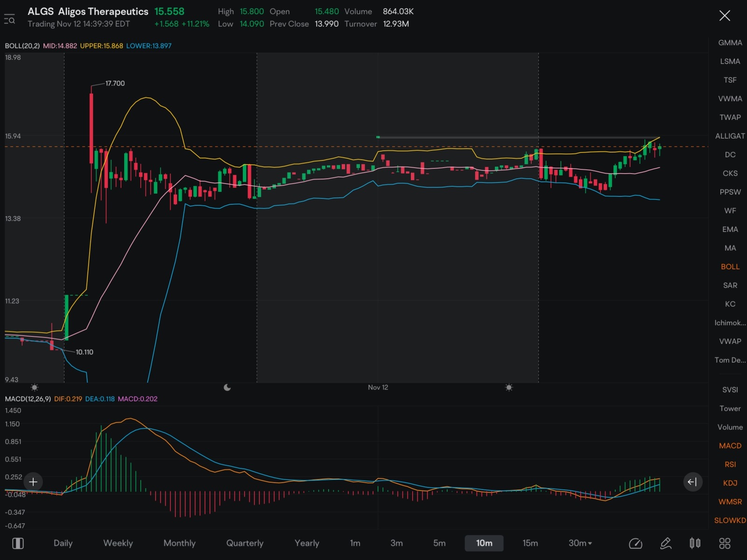The image size is (747, 560).
Task: Open the grid multi-chart layout icon
Action: [725, 543]
